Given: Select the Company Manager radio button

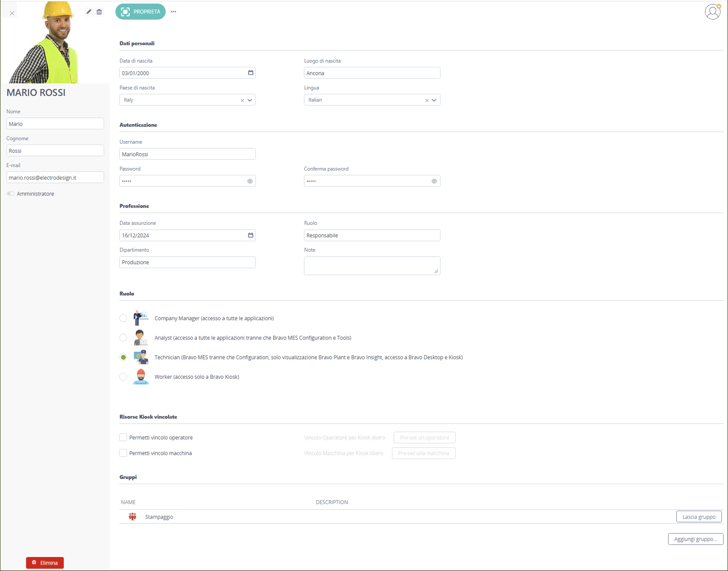Looking at the screenshot, I should 123,318.
